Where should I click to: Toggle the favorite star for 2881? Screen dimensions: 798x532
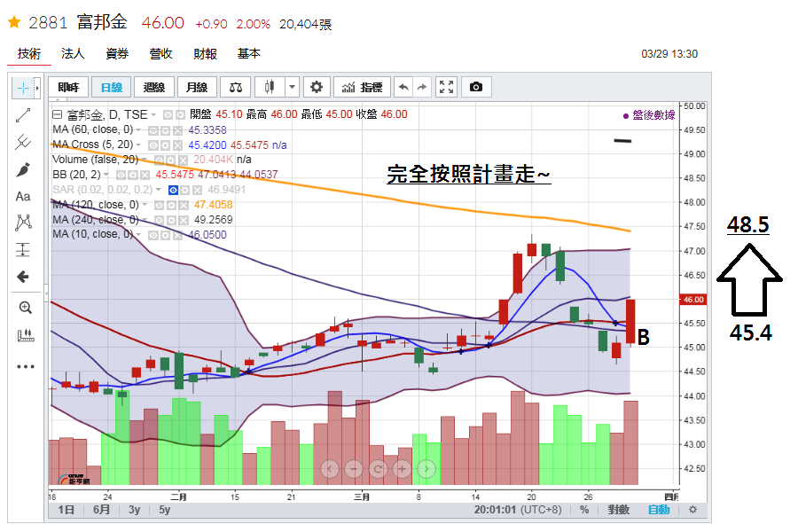(x=14, y=22)
